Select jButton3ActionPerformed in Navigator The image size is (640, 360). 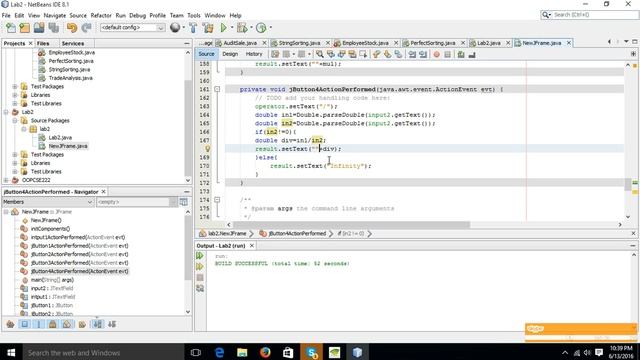[x=79, y=263]
